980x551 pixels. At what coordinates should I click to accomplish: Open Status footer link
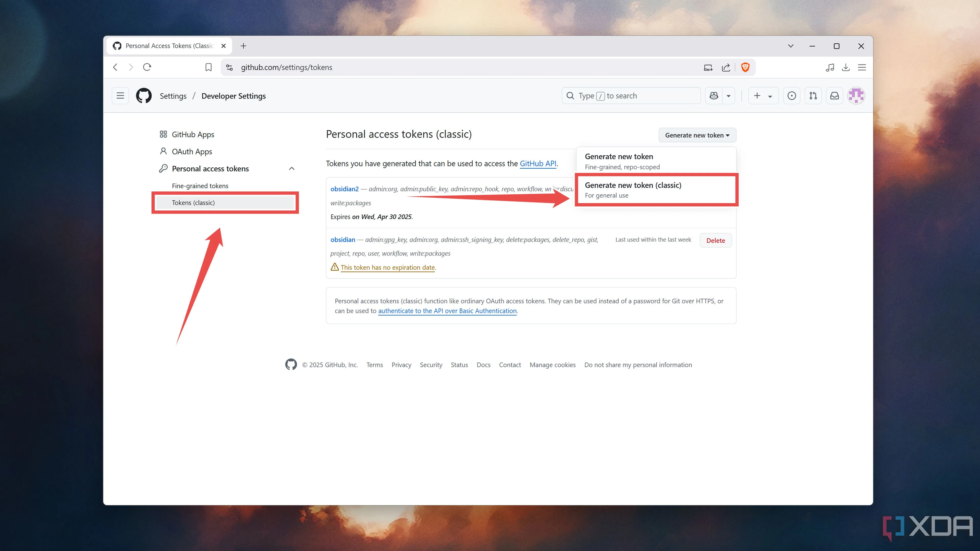pyautogui.click(x=459, y=365)
